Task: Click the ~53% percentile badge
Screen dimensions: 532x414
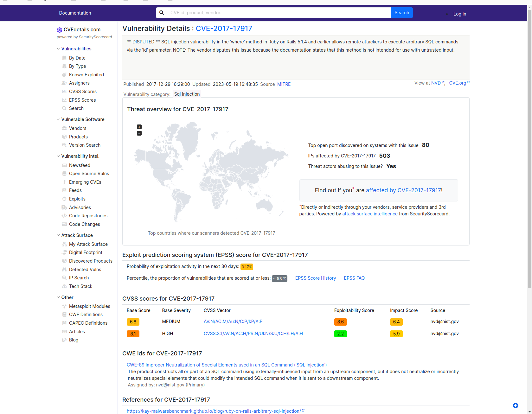Action: click(x=279, y=278)
